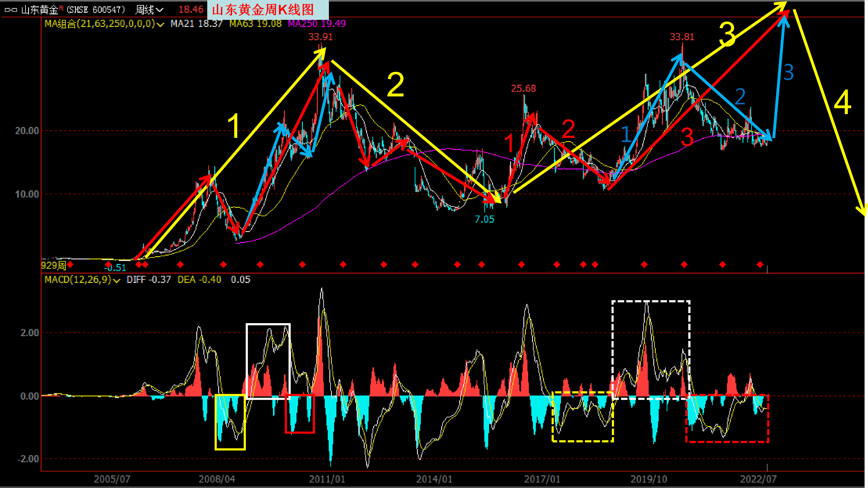This screenshot has height=488, width=868.
Task: Click the 25.68 peak price label
Action: click(523, 89)
